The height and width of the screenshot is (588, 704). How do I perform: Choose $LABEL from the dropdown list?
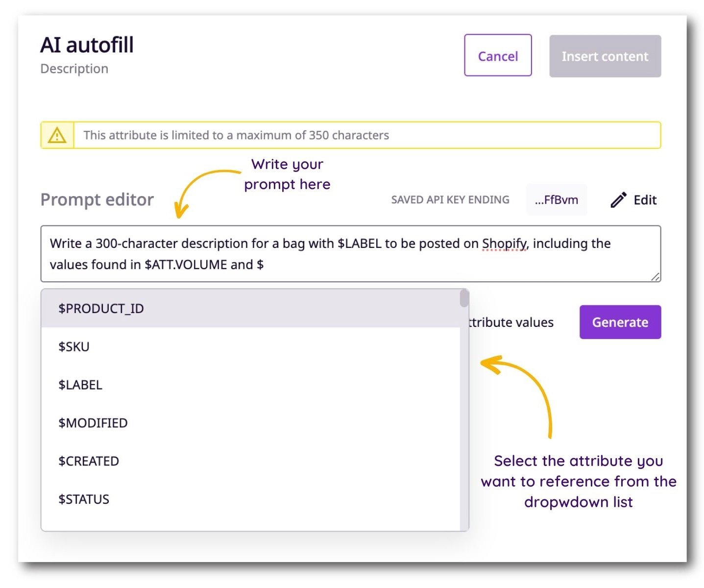coord(80,385)
